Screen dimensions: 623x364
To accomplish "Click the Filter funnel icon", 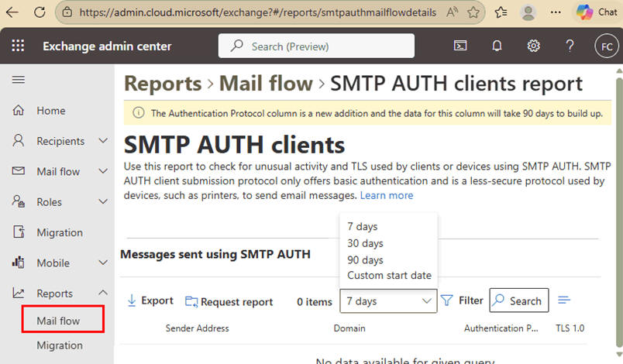I will [x=447, y=300].
